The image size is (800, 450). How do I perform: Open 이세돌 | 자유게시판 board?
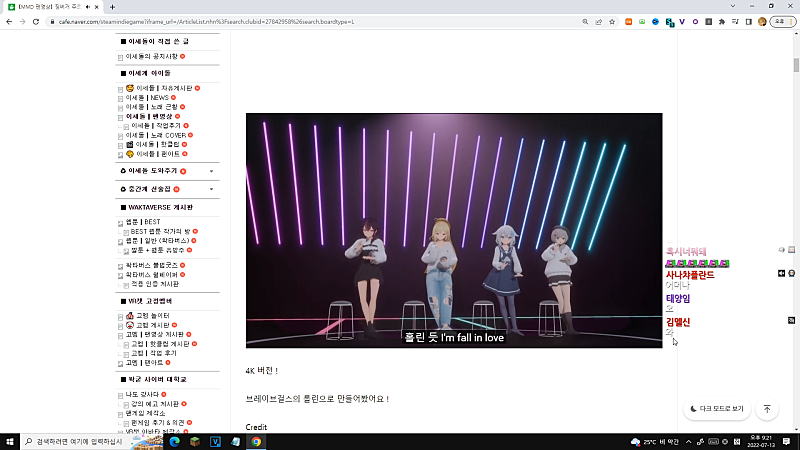tap(164, 88)
